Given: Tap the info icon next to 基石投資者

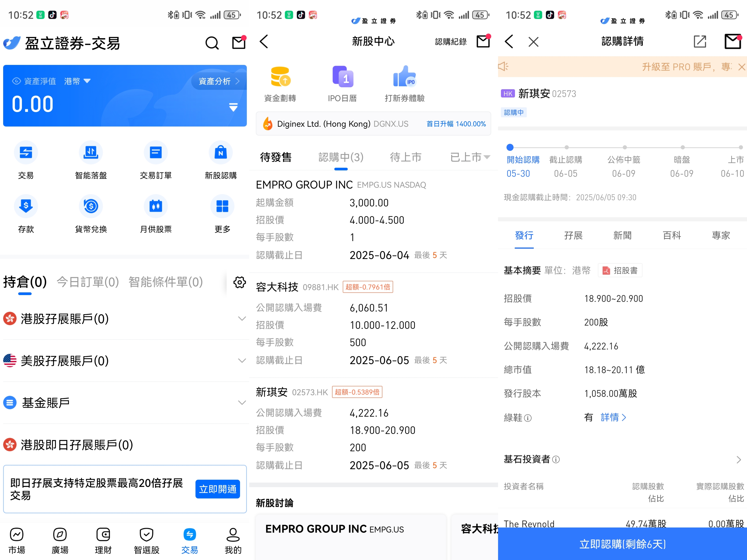Looking at the screenshot, I should point(556,459).
